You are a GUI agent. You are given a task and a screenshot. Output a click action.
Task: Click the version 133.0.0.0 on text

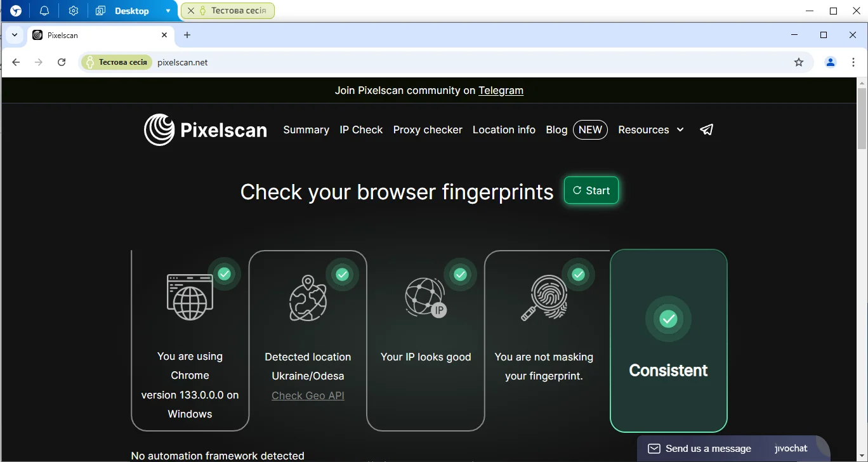coord(190,395)
